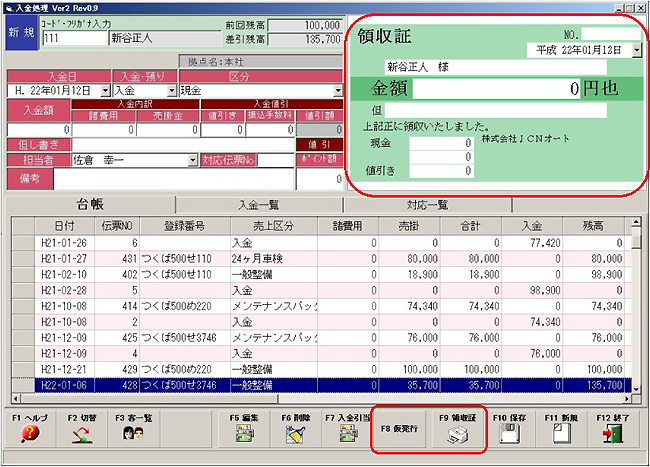Switch to the 入金一覧 tab
Viewport: 650px width, 467px height.
point(261,204)
